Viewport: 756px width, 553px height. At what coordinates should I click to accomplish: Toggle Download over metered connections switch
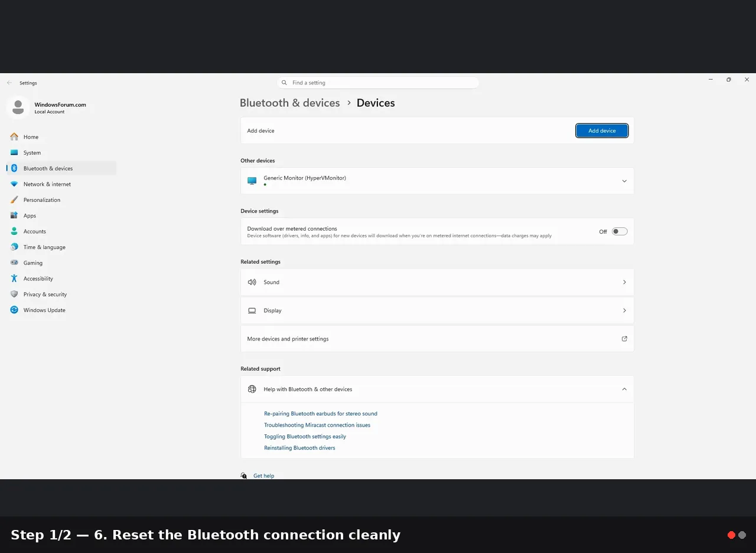(620, 231)
